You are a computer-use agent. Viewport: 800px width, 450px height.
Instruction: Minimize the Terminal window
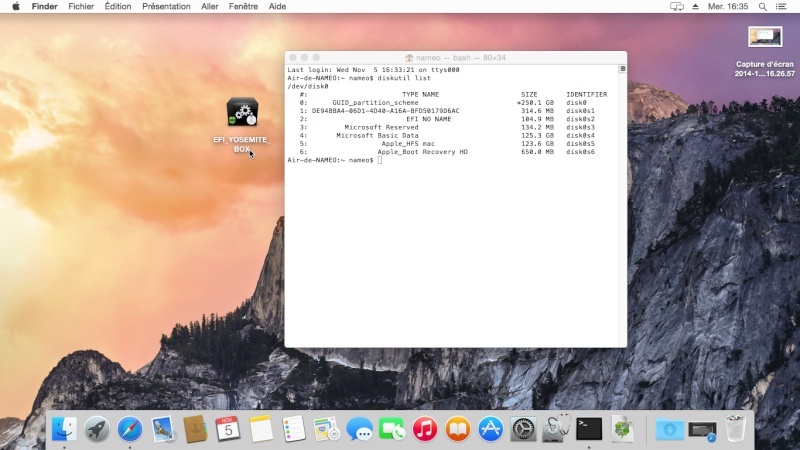304,58
